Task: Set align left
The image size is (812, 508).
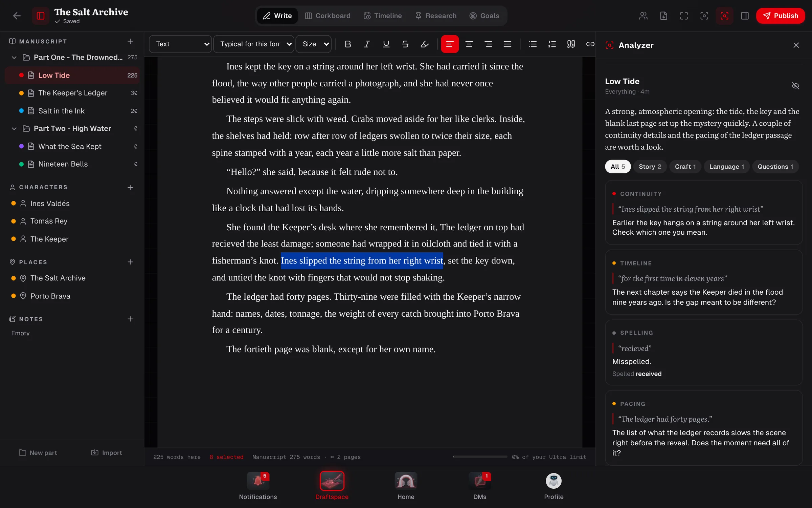Action: pyautogui.click(x=450, y=44)
